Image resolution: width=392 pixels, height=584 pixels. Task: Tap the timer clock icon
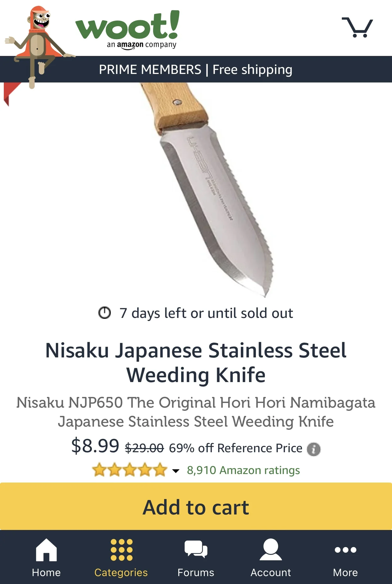point(104,313)
